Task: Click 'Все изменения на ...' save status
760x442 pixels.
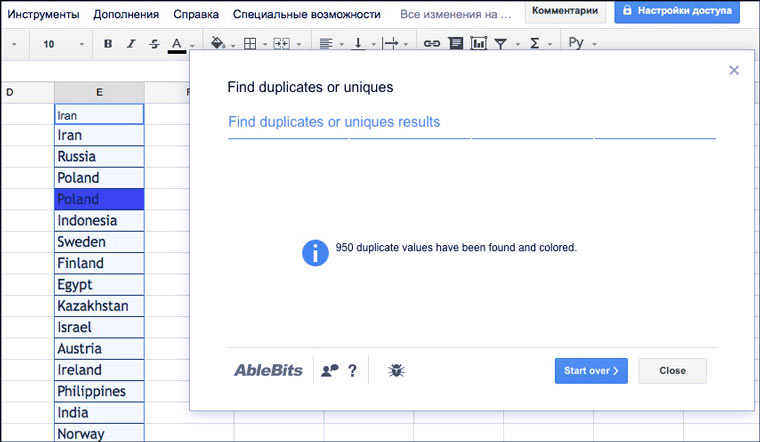Action: (x=455, y=15)
